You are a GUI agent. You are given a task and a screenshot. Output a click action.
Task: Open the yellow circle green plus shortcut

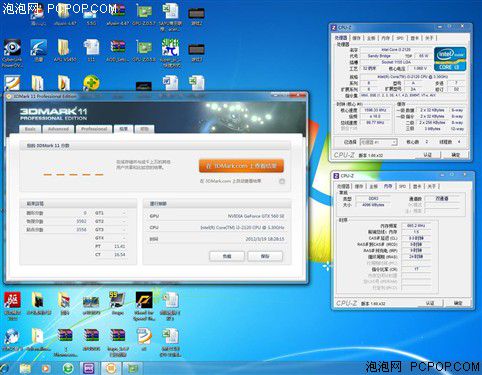pyautogui.click(x=91, y=82)
